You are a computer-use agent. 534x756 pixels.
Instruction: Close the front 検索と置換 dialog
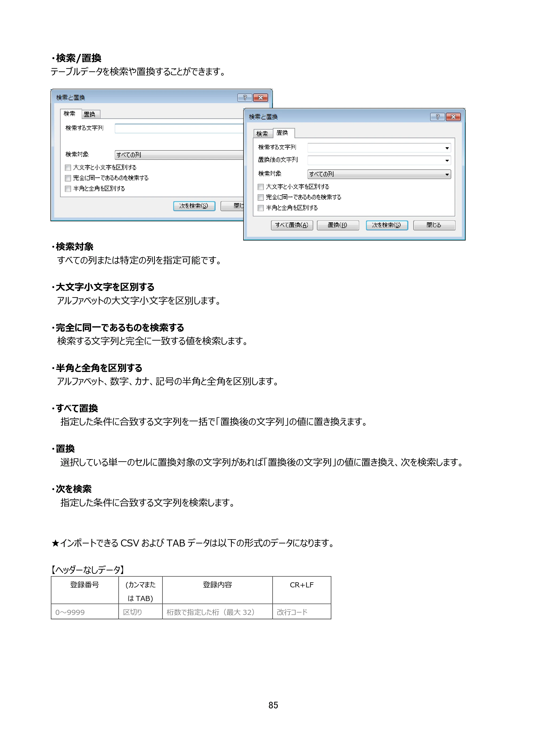point(453,117)
